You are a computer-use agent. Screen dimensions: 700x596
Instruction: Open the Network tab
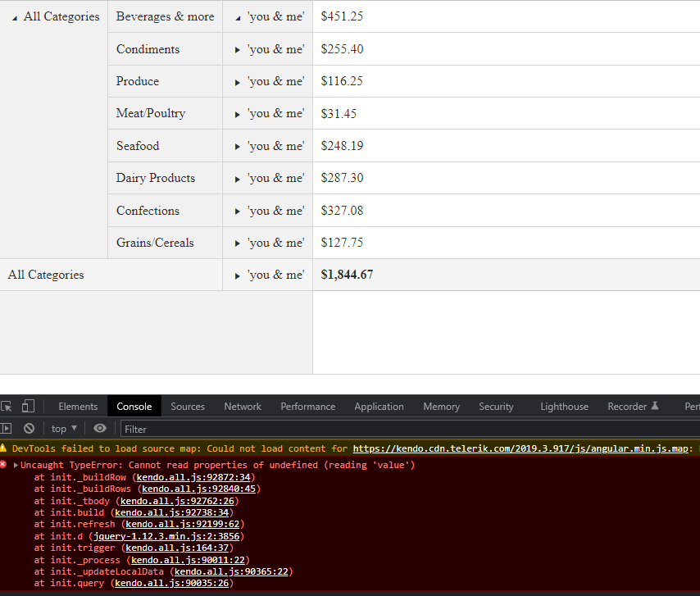(243, 407)
